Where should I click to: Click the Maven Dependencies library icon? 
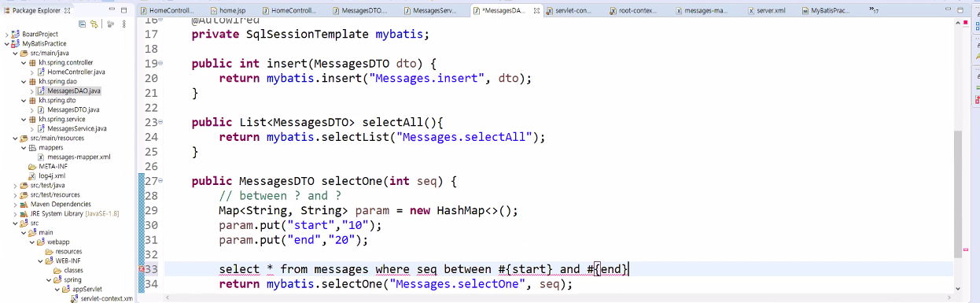[x=24, y=205]
